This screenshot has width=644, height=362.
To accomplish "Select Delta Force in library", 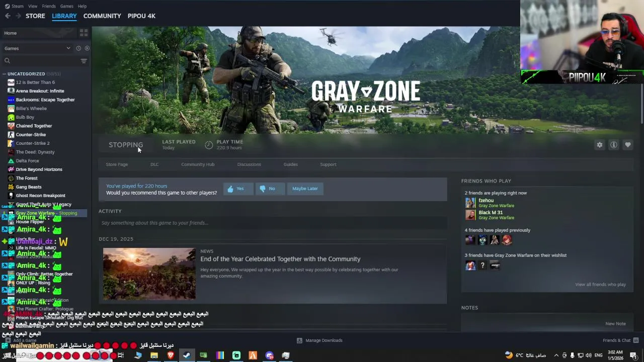I will 27,161.
